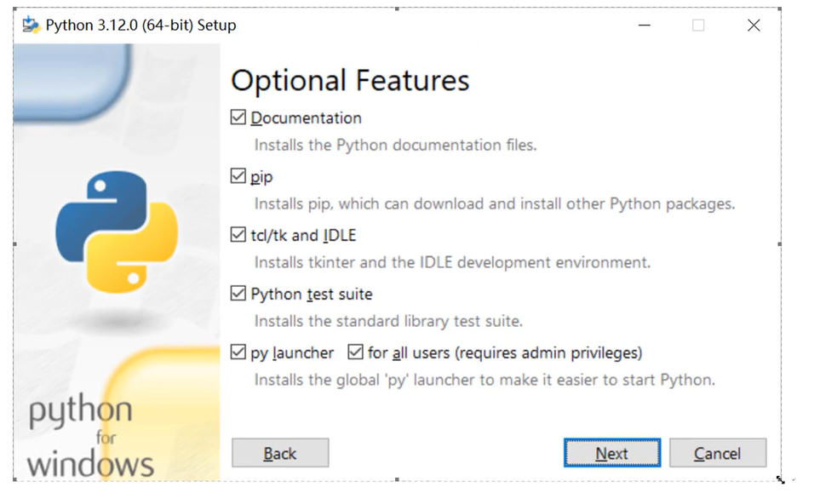Uncheck the Python test suite checkbox
The width and height of the screenshot is (820, 504).
tap(238, 294)
